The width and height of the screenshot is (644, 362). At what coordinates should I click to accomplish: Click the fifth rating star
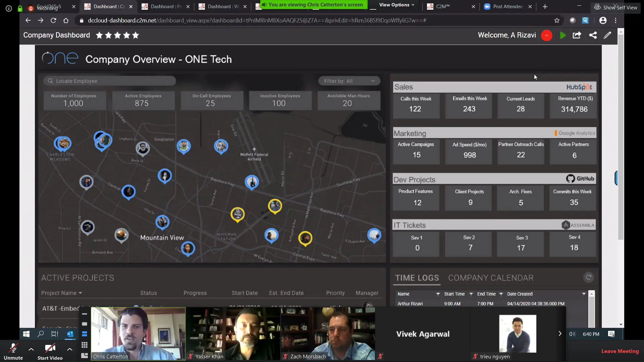136,35
